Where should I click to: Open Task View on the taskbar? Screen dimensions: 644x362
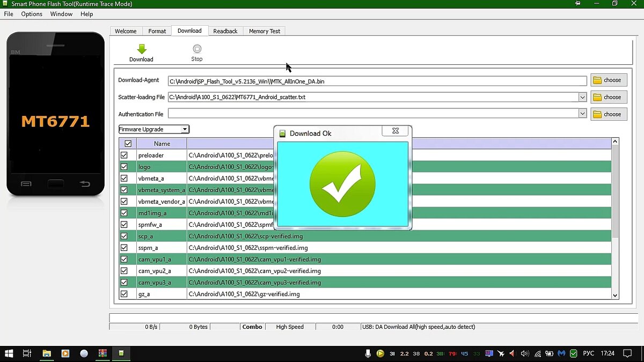pos(27,353)
